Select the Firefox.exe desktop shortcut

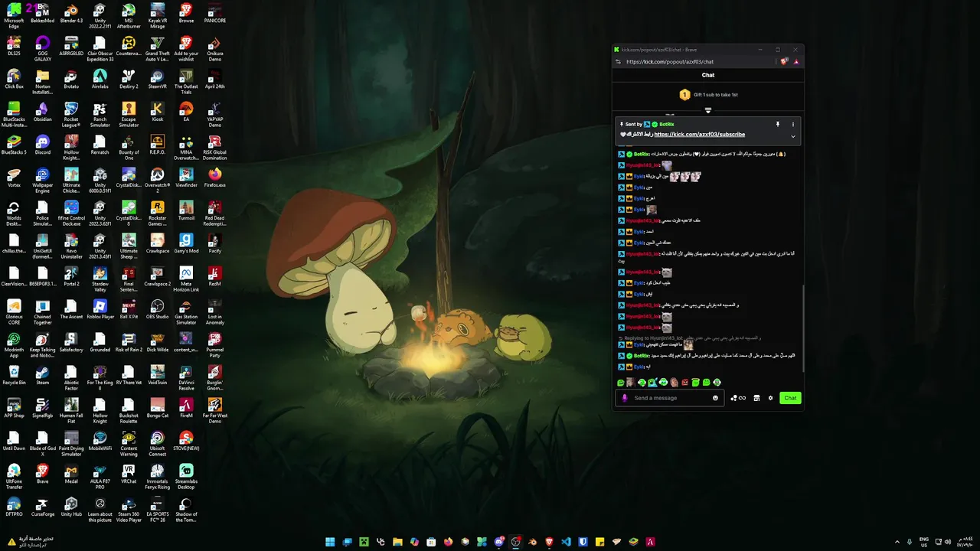coord(214,178)
